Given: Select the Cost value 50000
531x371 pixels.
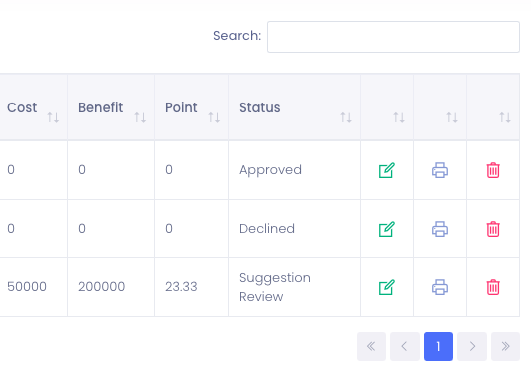Looking at the screenshot, I should pos(27,287).
